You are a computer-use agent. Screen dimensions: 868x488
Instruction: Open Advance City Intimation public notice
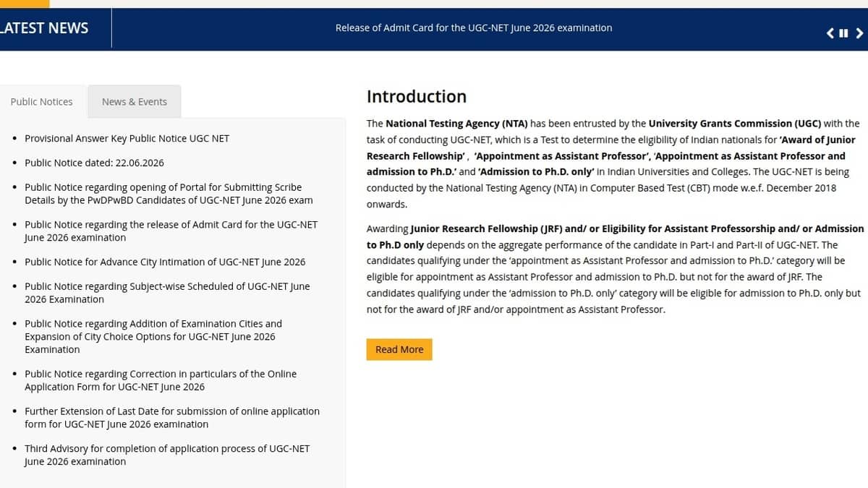[165, 262]
